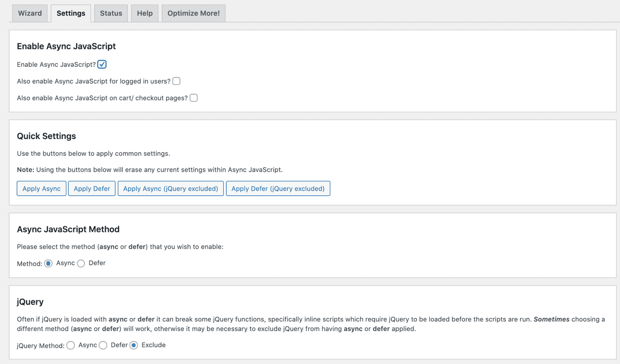Click Apply Async (jQuery excluded) button
The height and width of the screenshot is (364, 620).
[170, 189]
